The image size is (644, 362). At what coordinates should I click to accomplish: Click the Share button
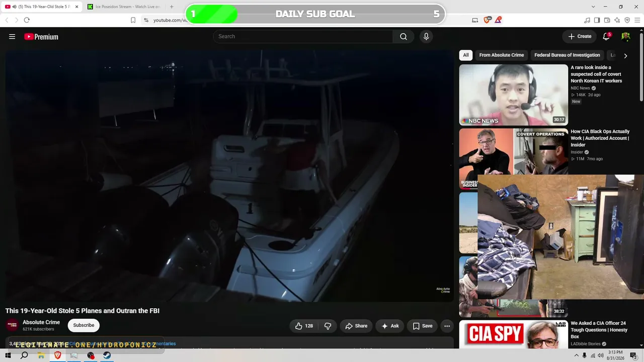click(356, 326)
